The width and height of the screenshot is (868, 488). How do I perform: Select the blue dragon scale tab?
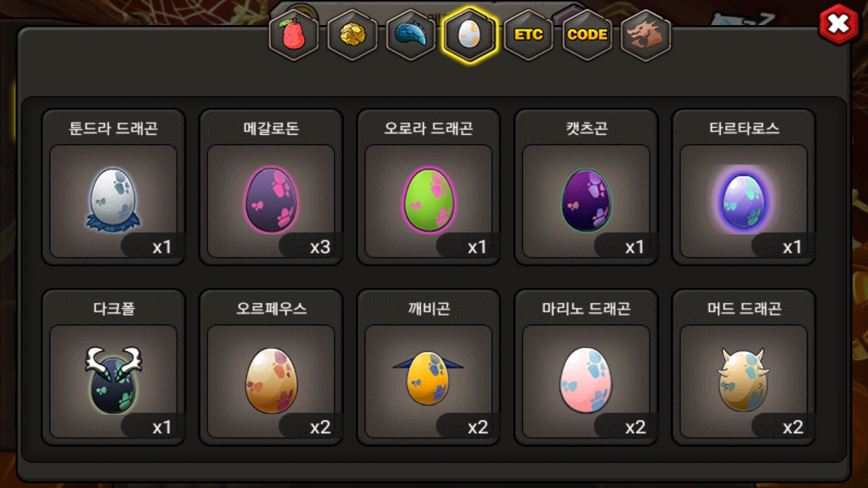[x=411, y=35]
